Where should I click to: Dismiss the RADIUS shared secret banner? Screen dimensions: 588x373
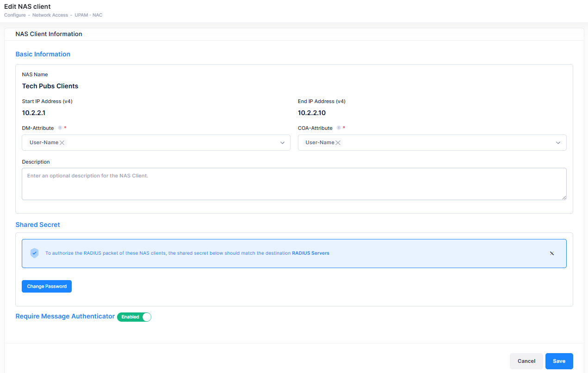tap(551, 253)
